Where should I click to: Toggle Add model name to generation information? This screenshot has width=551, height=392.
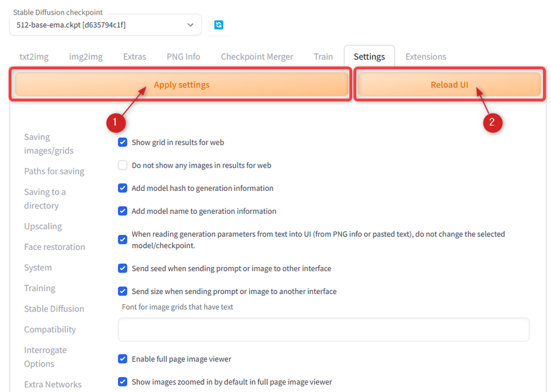[x=123, y=211]
